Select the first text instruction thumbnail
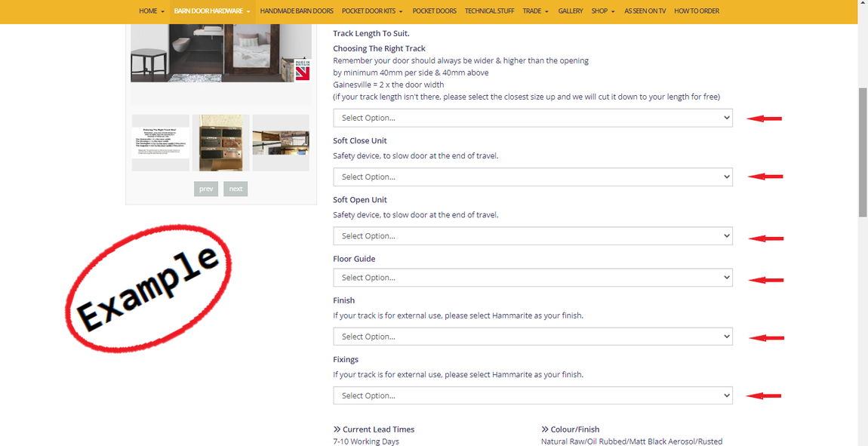This screenshot has width=868, height=446. [x=161, y=143]
